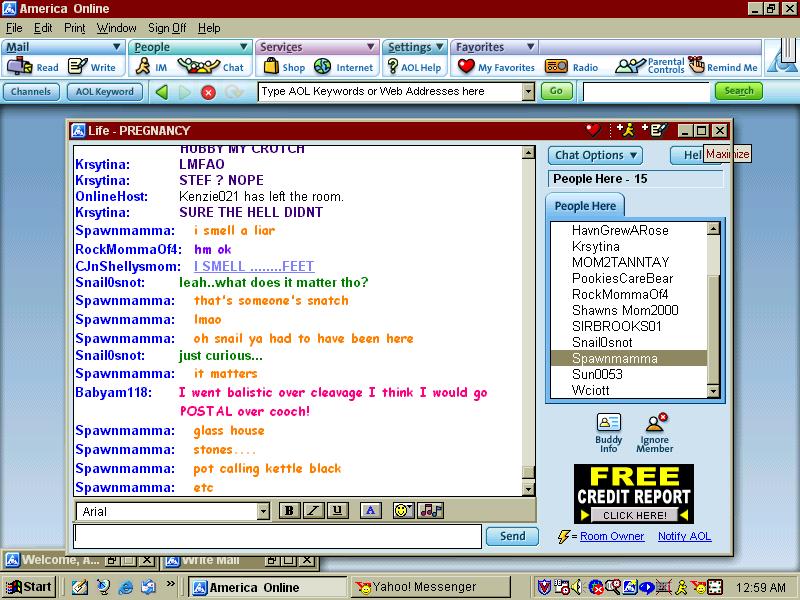
Task: Select Snail0snot in people list
Action: (602, 342)
